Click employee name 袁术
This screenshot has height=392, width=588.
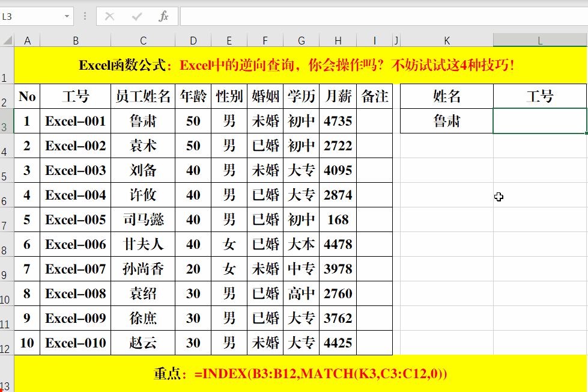(x=143, y=145)
